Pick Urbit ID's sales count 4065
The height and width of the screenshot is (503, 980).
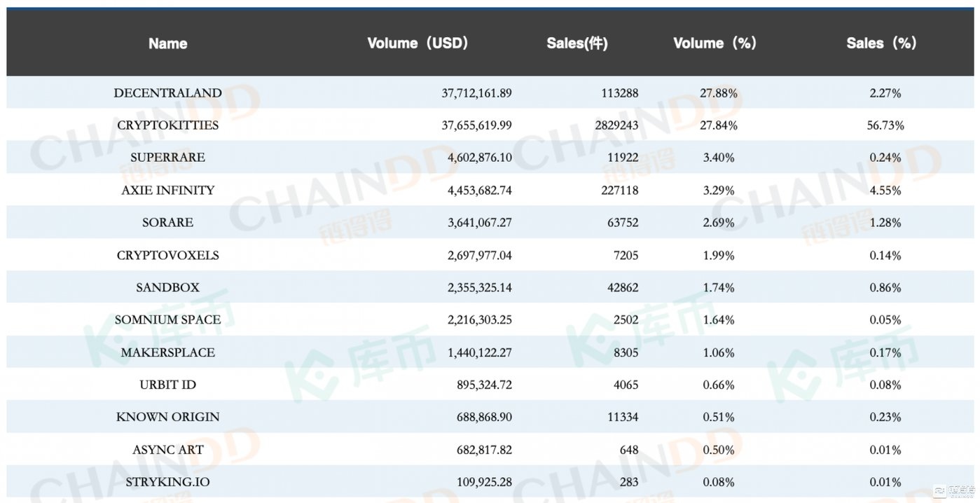click(626, 385)
